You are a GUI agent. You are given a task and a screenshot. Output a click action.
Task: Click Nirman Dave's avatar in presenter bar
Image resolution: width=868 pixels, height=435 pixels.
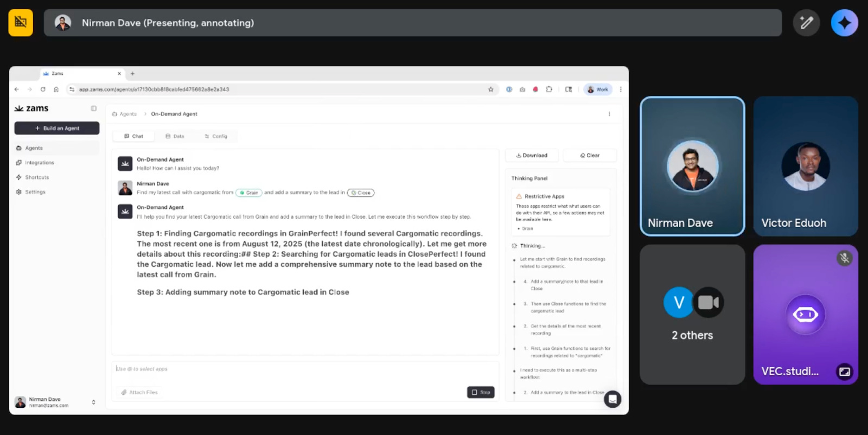point(63,23)
